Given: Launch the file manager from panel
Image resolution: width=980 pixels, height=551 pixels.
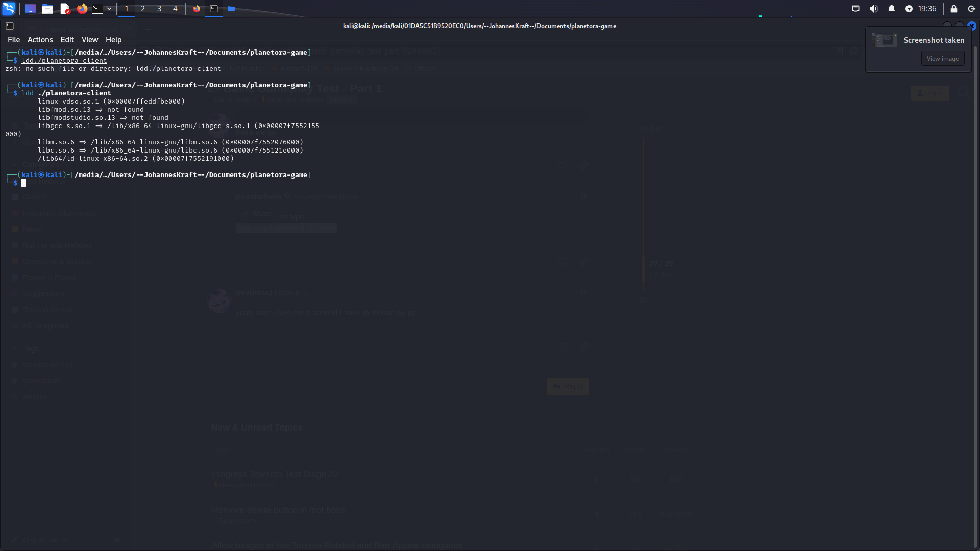Looking at the screenshot, I should click(x=47, y=8).
